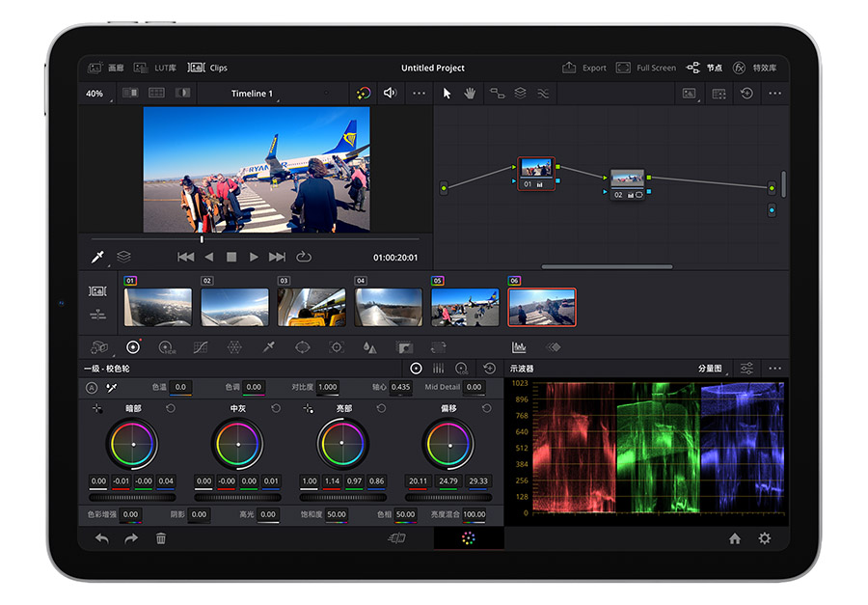This screenshot has width=868, height=605.
Task: Mute audio with the speaker icon
Action: pyautogui.click(x=390, y=93)
